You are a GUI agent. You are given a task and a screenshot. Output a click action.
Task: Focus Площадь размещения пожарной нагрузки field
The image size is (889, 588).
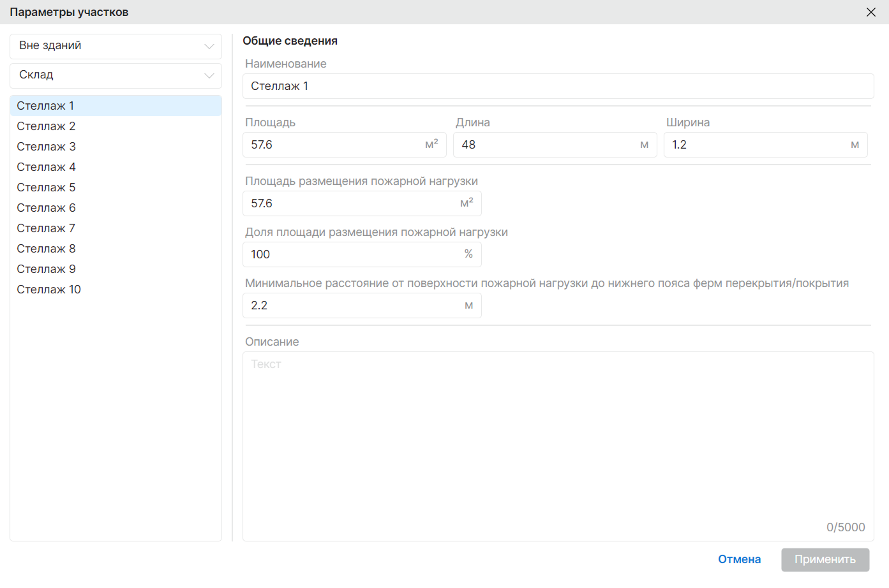point(362,203)
